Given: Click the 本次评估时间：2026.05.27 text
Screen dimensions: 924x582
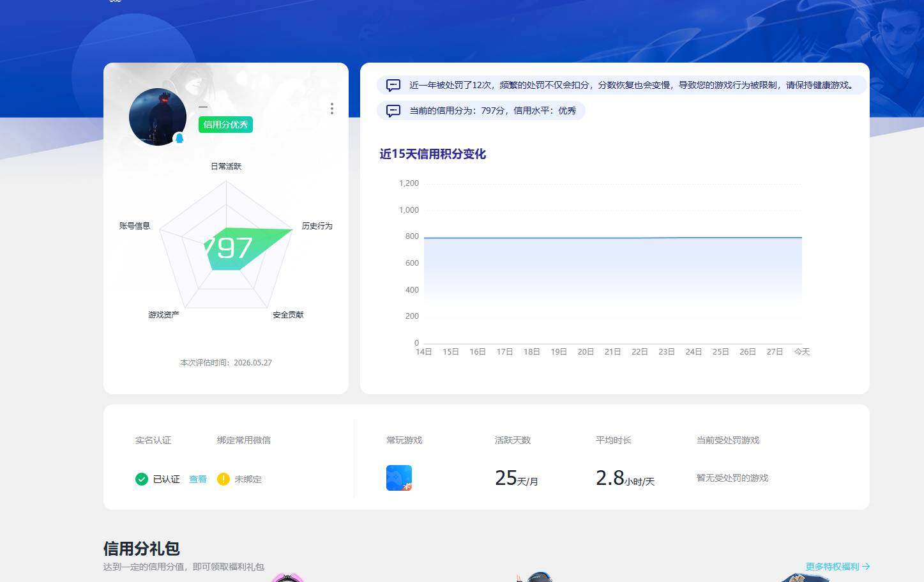Looking at the screenshot, I should [x=226, y=363].
